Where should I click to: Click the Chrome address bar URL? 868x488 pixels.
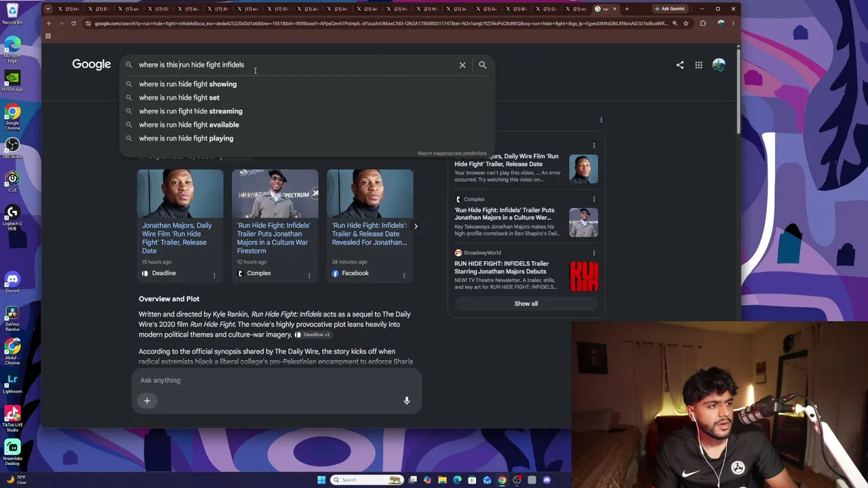(x=380, y=23)
